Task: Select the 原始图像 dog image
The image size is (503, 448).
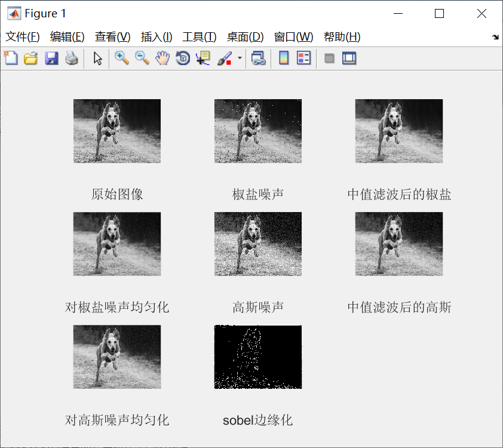Action: pyautogui.click(x=117, y=131)
